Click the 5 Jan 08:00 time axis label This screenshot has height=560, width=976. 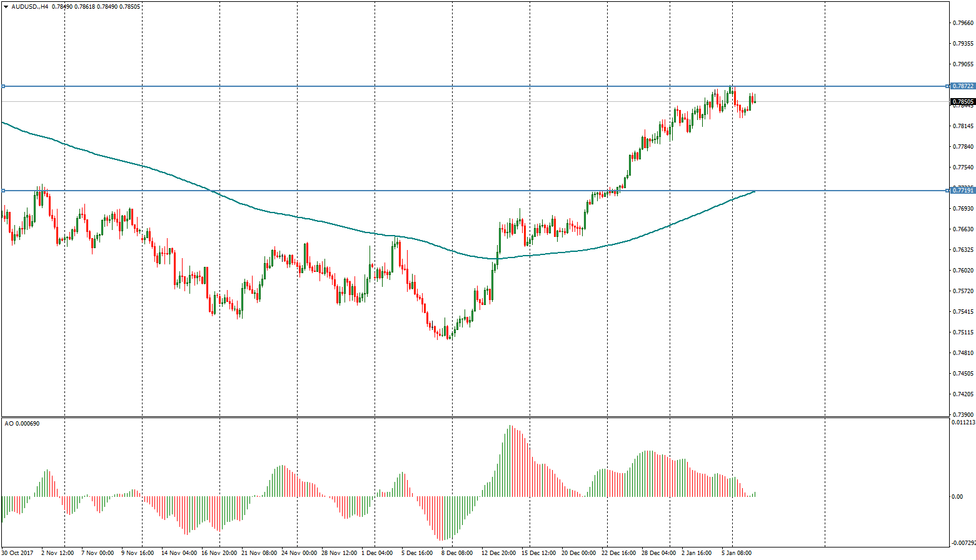tap(737, 553)
